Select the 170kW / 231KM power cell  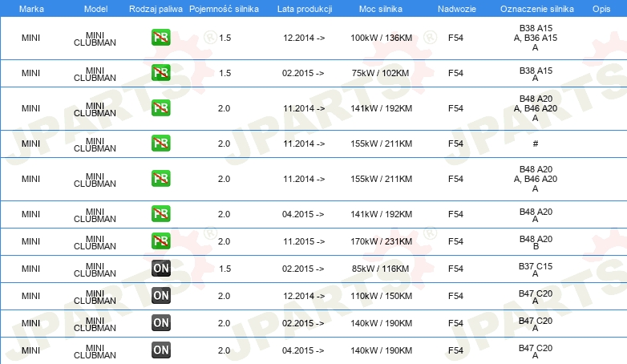click(x=381, y=241)
